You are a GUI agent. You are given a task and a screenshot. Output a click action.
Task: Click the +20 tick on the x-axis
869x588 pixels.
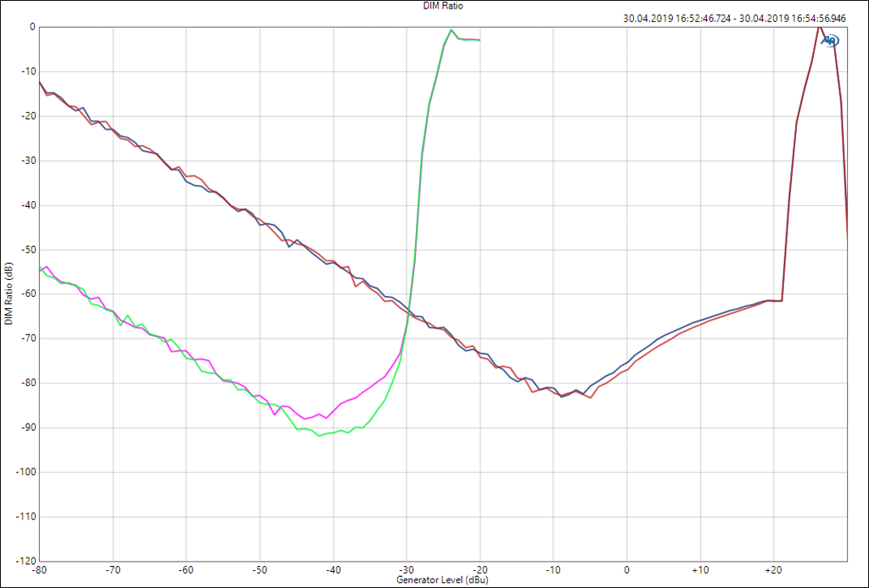pyautogui.click(x=773, y=569)
